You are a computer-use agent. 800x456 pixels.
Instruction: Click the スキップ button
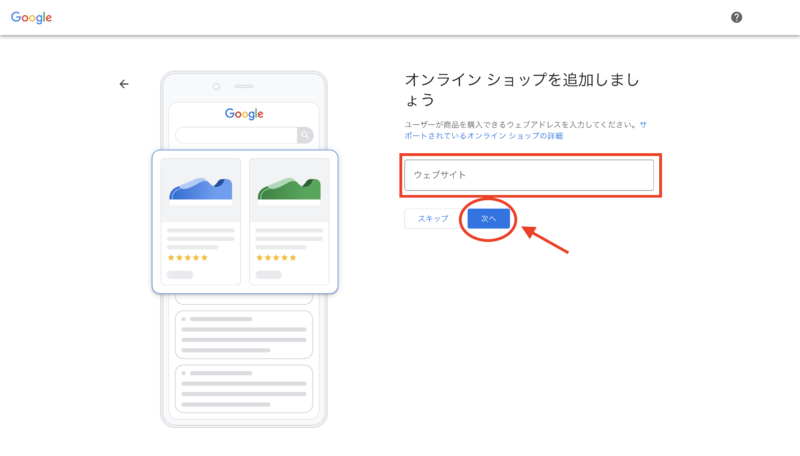(x=433, y=218)
